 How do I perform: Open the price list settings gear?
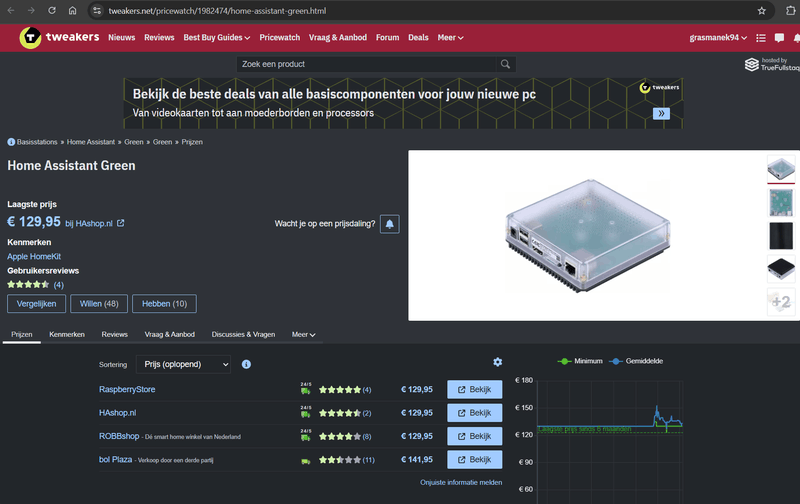497,362
